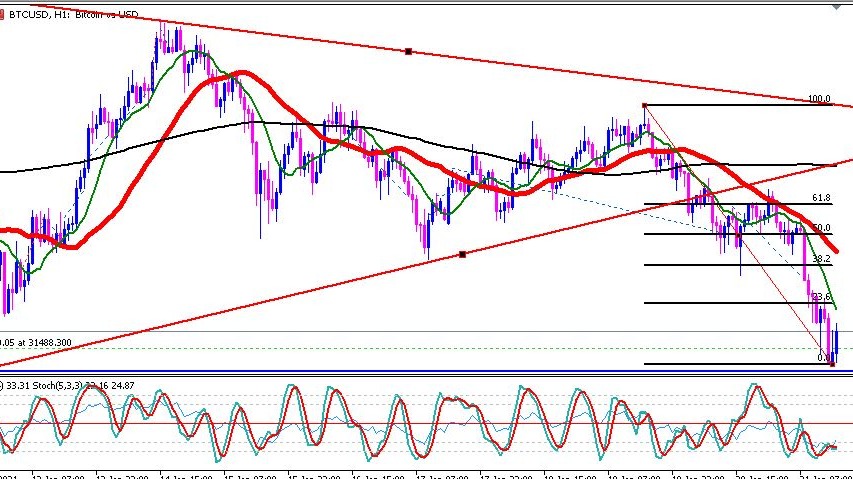Click the stochastic red middle level line

click(x=426, y=423)
